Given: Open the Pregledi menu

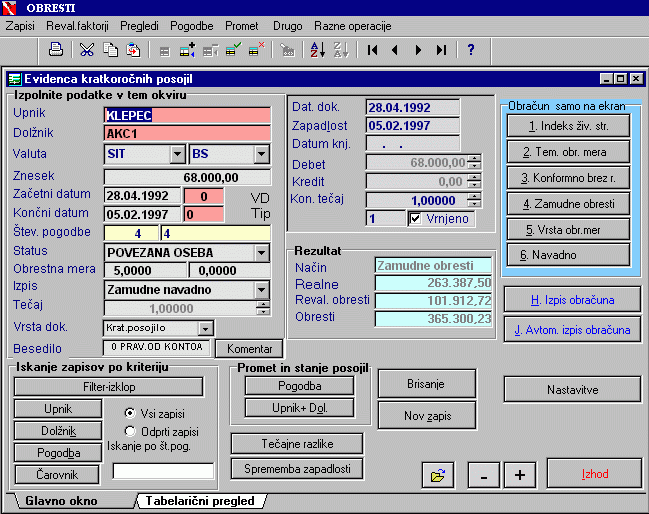Looking at the screenshot, I should [x=139, y=26].
